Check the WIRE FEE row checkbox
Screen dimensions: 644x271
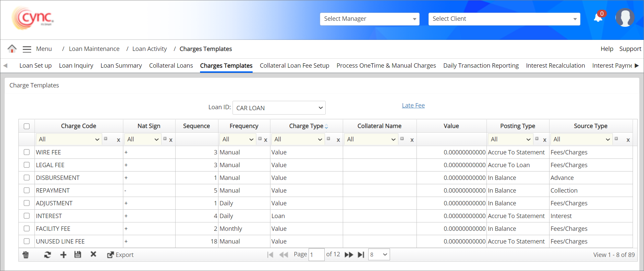27,152
